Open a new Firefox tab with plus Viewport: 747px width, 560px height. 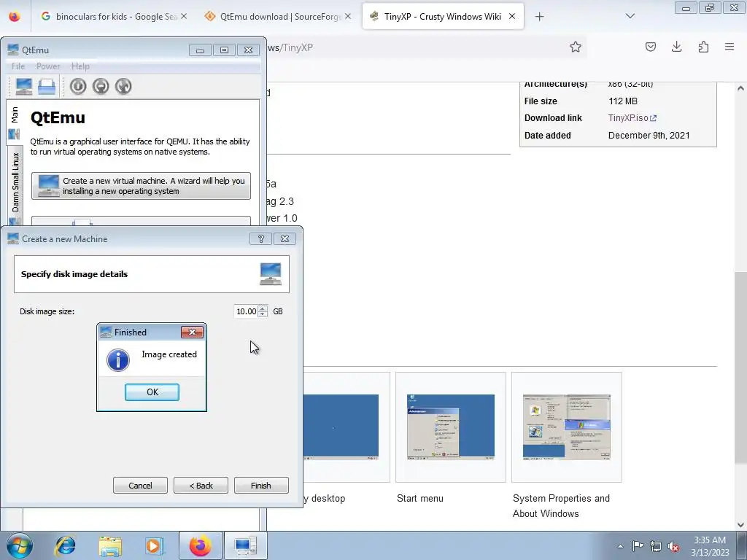(539, 17)
